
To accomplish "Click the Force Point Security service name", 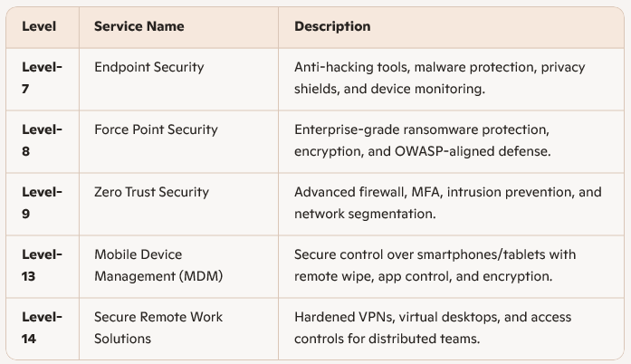I will (x=156, y=129).
